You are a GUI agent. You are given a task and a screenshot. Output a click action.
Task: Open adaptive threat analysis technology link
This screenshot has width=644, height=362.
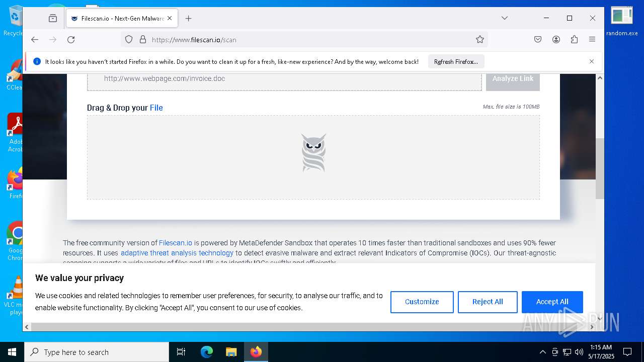pos(177,253)
